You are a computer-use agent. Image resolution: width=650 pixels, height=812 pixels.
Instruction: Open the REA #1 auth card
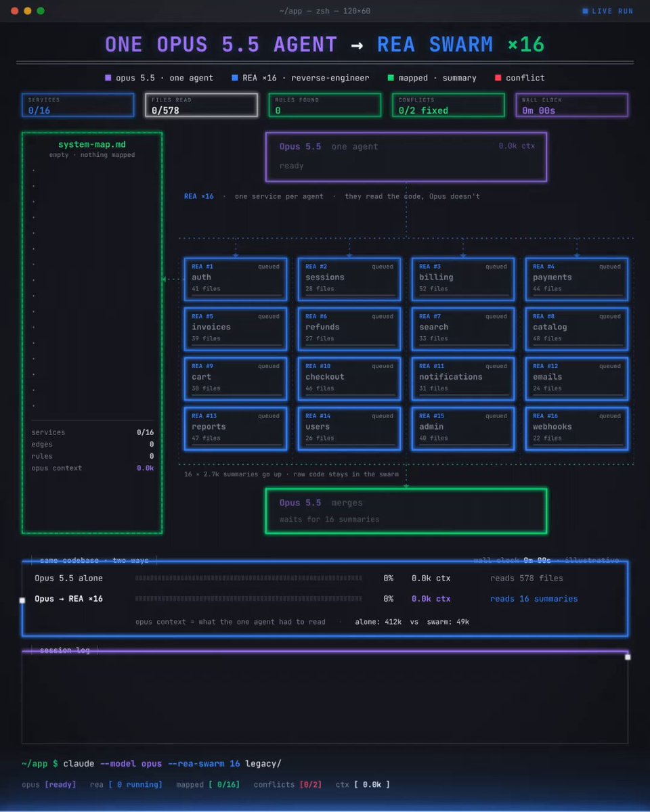[x=236, y=279]
